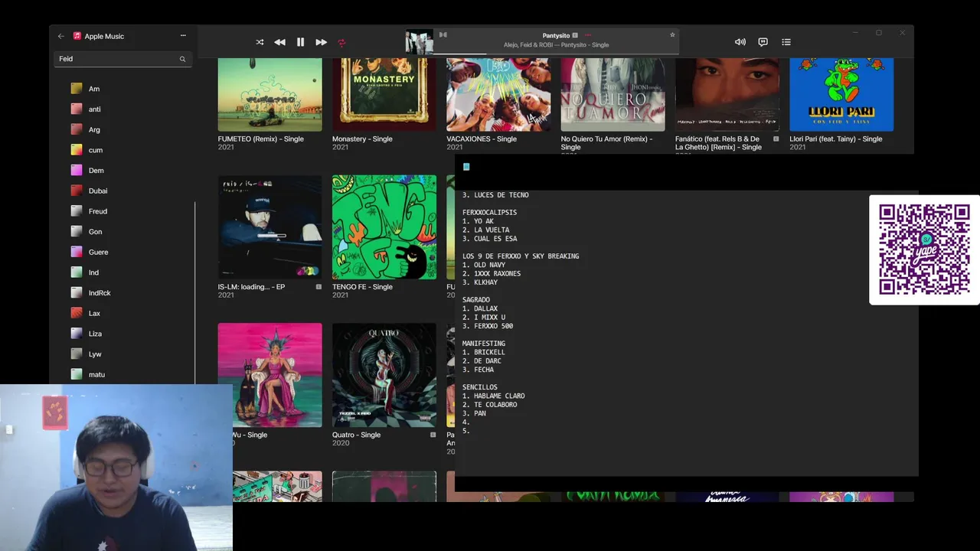Click the Quatro - Single title

[x=356, y=435]
